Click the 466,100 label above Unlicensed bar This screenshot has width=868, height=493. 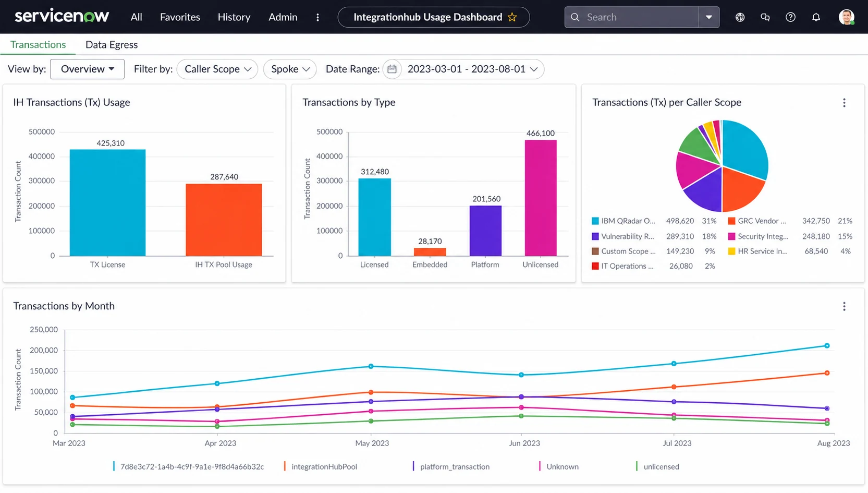pyautogui.click(x=541, y=133)
